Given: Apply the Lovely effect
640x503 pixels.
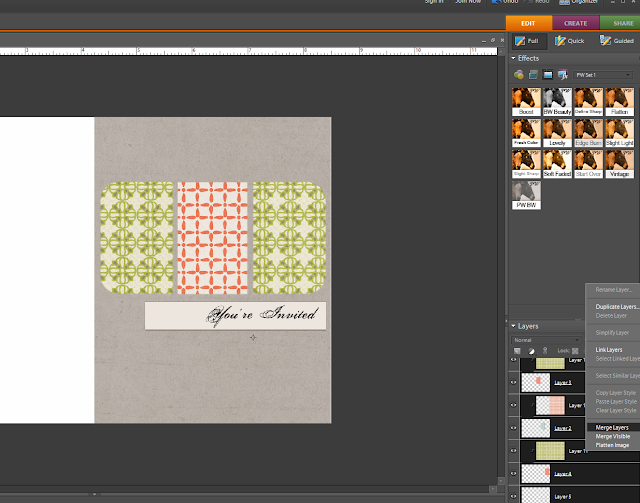Looking at the screenshot, I should pos(558,133).
